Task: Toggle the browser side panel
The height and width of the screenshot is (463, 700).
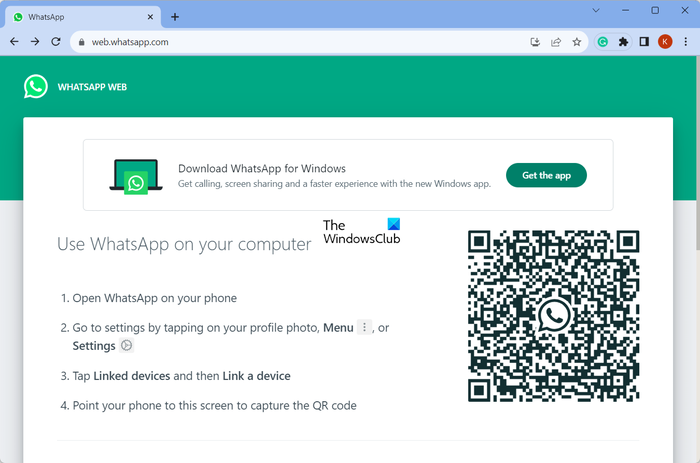Action: (x=644, y=42)
